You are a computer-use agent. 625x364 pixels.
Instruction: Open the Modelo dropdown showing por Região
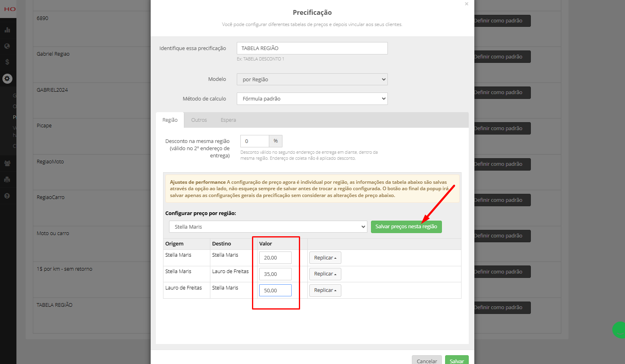click(x=312, y=79)
